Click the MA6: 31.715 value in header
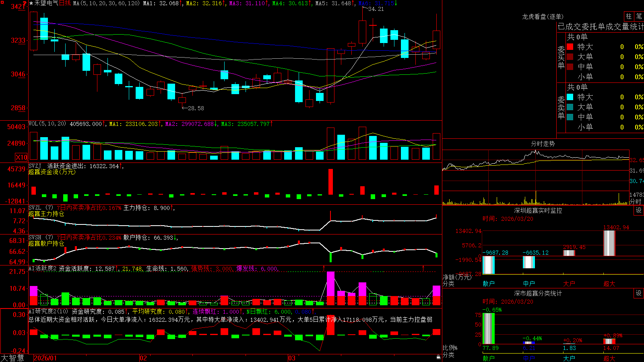 [376, 3]
